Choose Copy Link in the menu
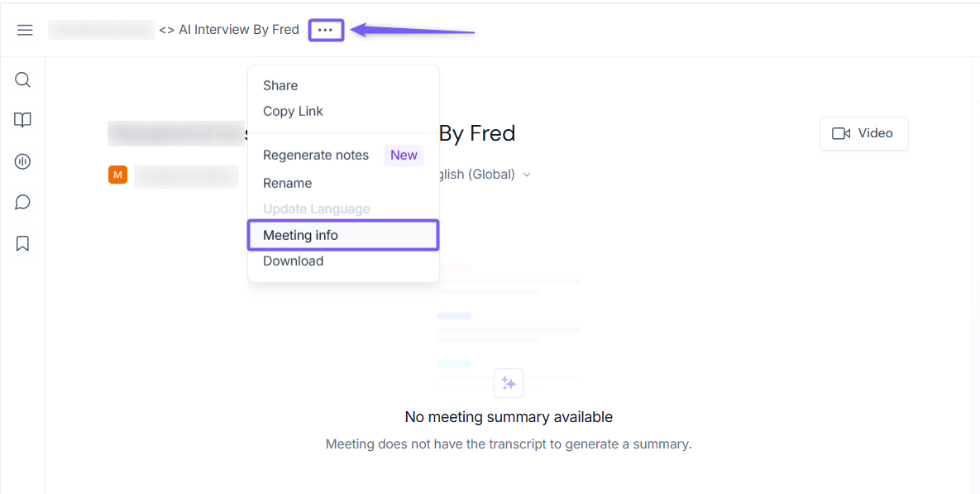 pyautogui.click(x=293, y=111)
